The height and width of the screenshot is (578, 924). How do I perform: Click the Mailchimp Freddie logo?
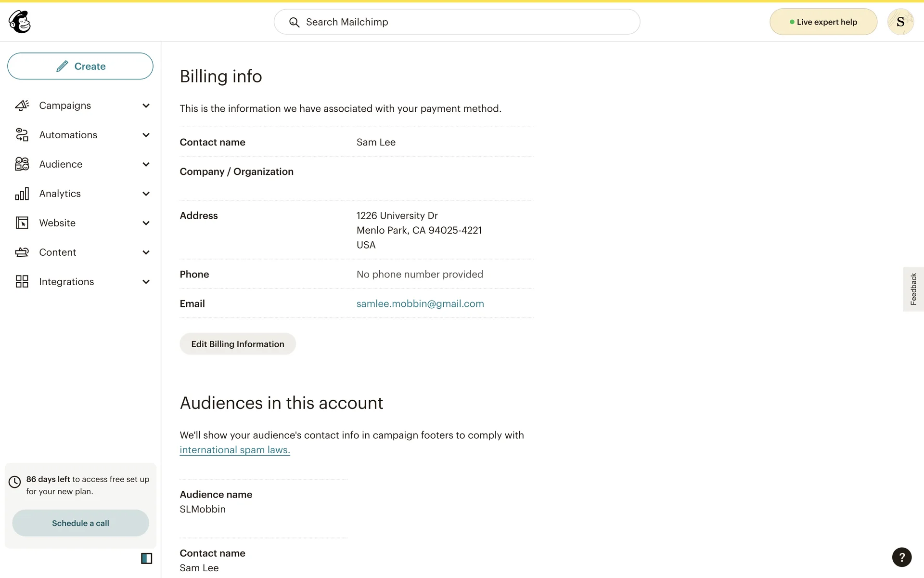click(20, 22)
